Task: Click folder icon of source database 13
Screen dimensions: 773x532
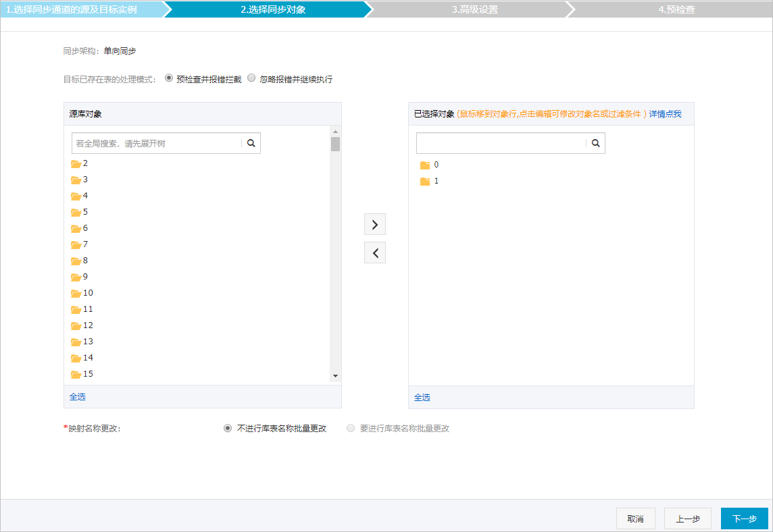Action: coord(76,342)
